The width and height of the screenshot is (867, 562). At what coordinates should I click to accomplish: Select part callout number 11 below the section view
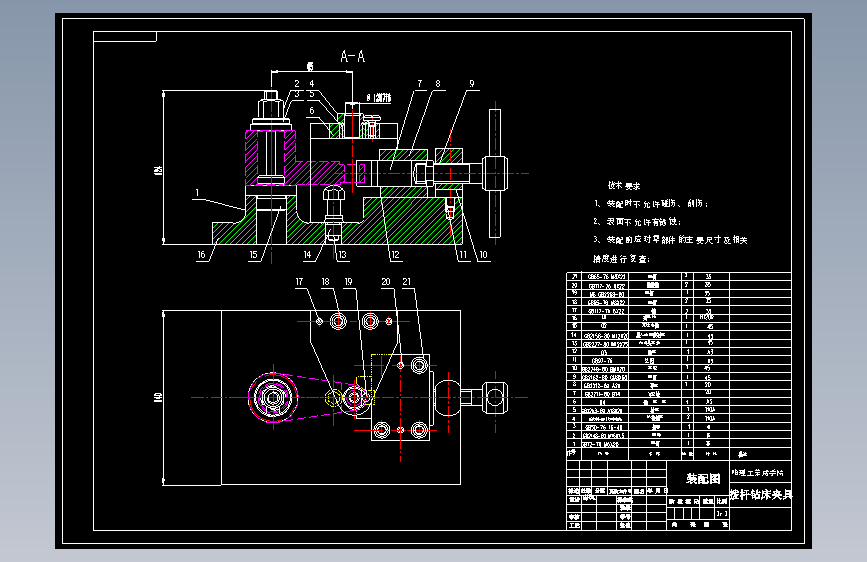click(463, 254)
